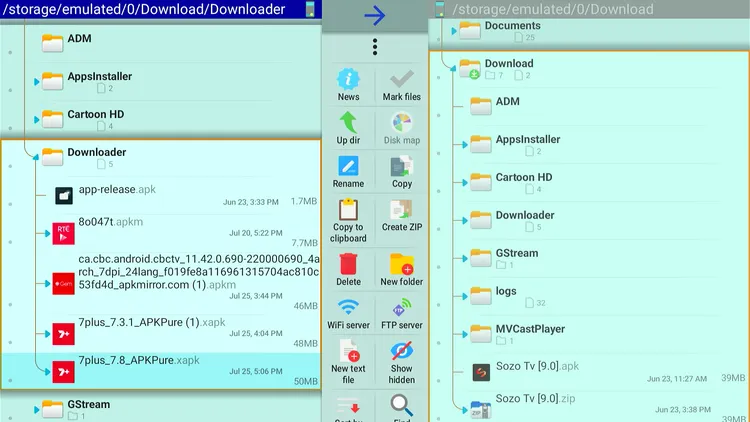Click the right path /storage/emulated/0/Download
750x422 pixels.
(x=552, y=9)
